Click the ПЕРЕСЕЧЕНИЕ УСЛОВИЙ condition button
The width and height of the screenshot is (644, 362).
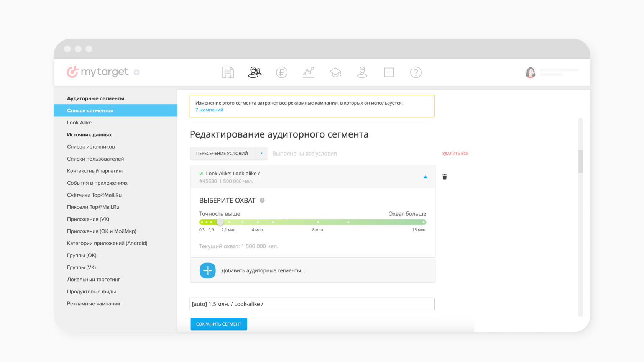[223, 154]
